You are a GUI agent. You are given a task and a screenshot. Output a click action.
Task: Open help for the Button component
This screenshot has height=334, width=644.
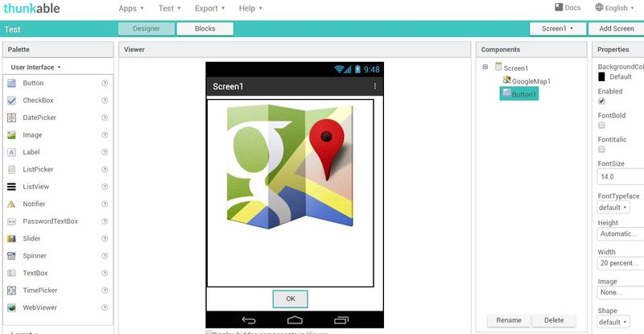click(x=105, y=83)
